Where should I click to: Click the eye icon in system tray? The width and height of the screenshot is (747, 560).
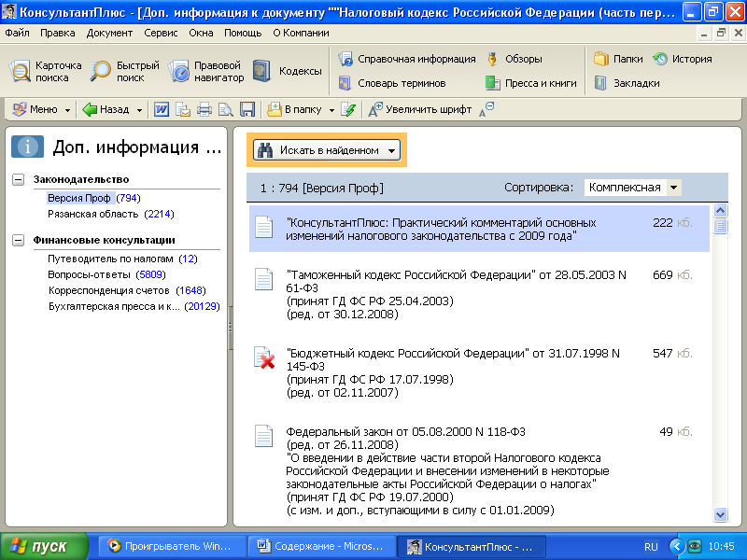(x=695, y=546)
